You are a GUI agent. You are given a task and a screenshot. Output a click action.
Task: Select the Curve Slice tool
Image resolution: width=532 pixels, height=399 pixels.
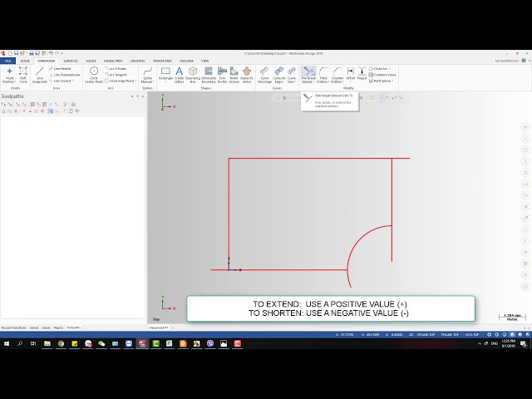tap(292, 75)
